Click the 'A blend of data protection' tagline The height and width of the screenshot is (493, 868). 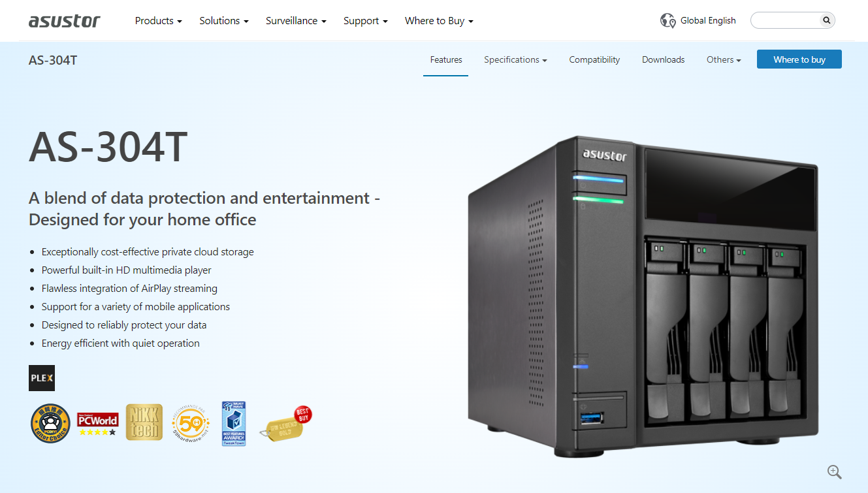click(204, 208)
